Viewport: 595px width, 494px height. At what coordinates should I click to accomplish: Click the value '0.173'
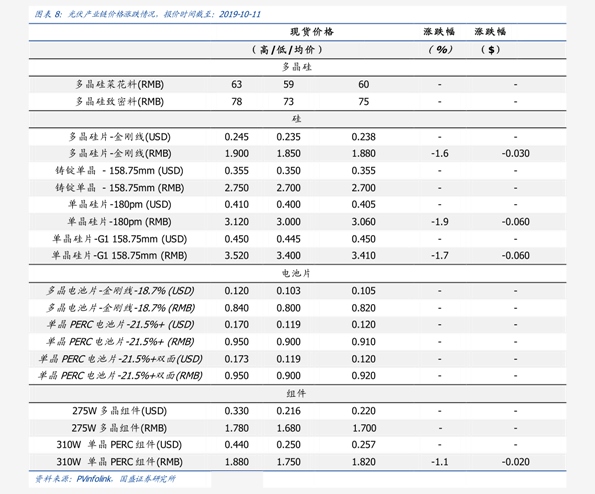[236, 359]
